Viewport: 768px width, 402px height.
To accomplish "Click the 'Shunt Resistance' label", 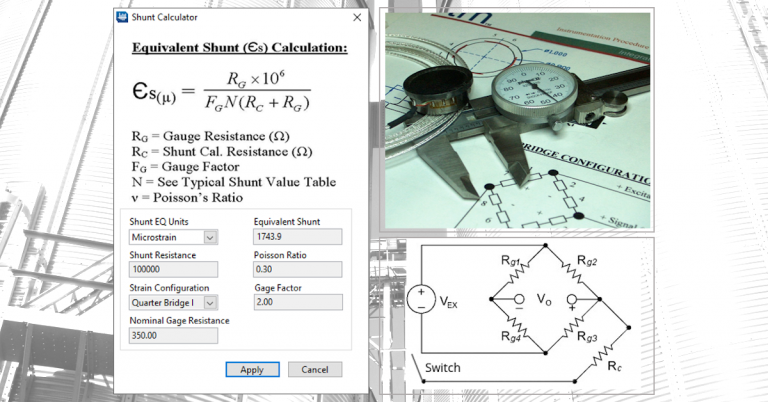I will (163, 255).
